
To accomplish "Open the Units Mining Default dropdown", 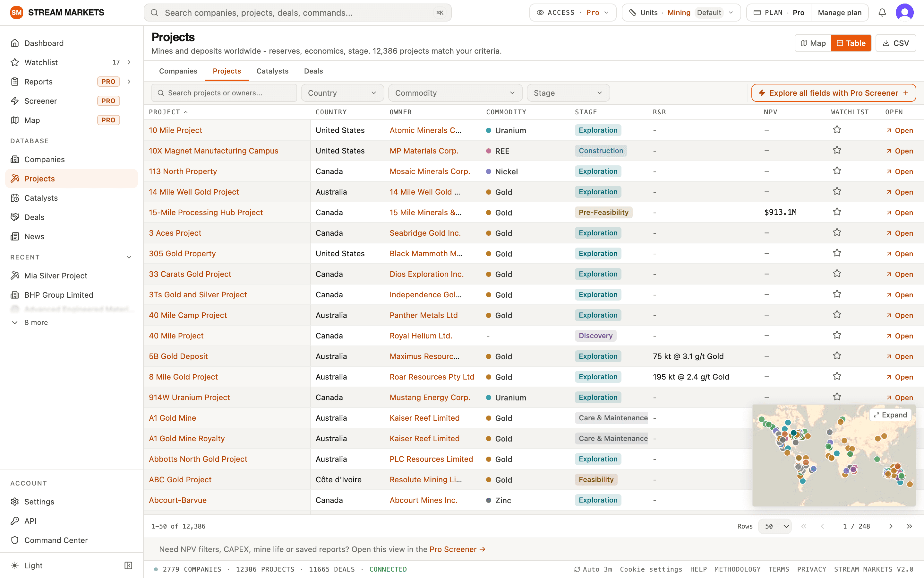I will [681, 13].
